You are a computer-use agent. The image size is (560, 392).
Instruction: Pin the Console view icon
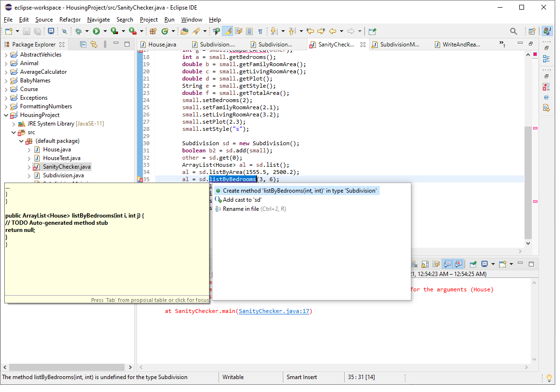pos(473,264)
